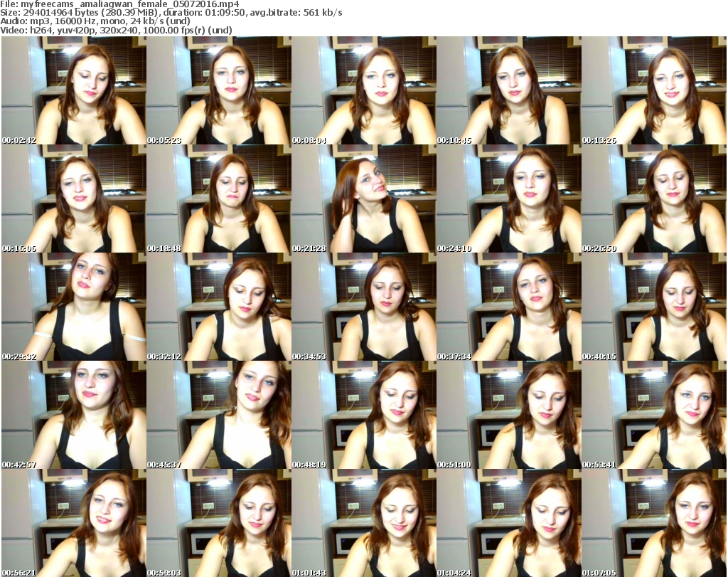Open the thumbnail marked 00:08:04
Image resolution: width=728 pixels, height=577 pixels.
coord(364,90)
